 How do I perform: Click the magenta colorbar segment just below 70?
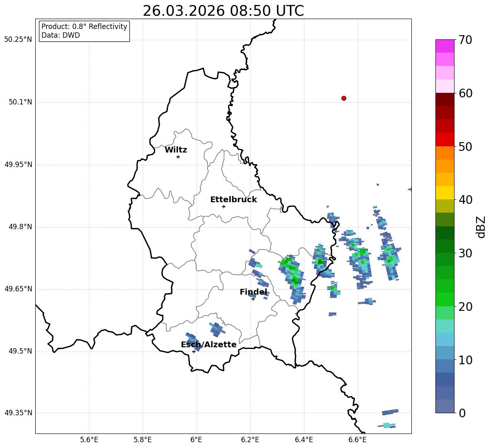pyautogui.click(x=445, y=46)
